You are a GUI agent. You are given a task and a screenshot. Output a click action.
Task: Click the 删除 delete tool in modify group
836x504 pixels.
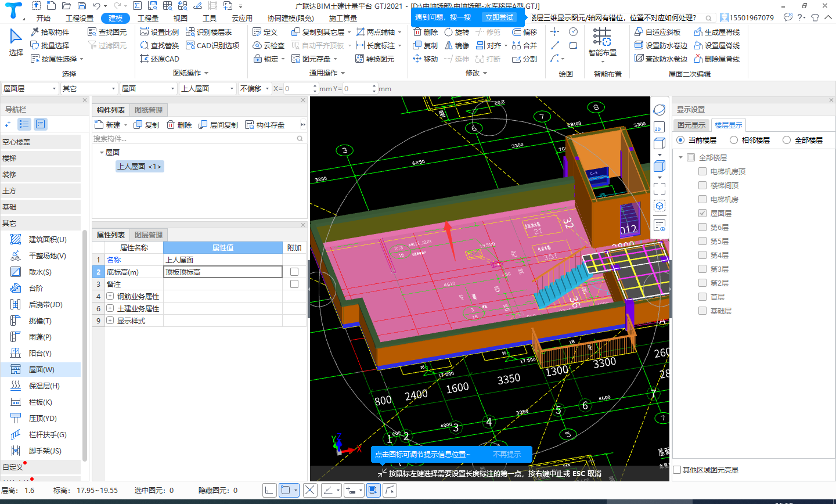click(x=426, y=32)
